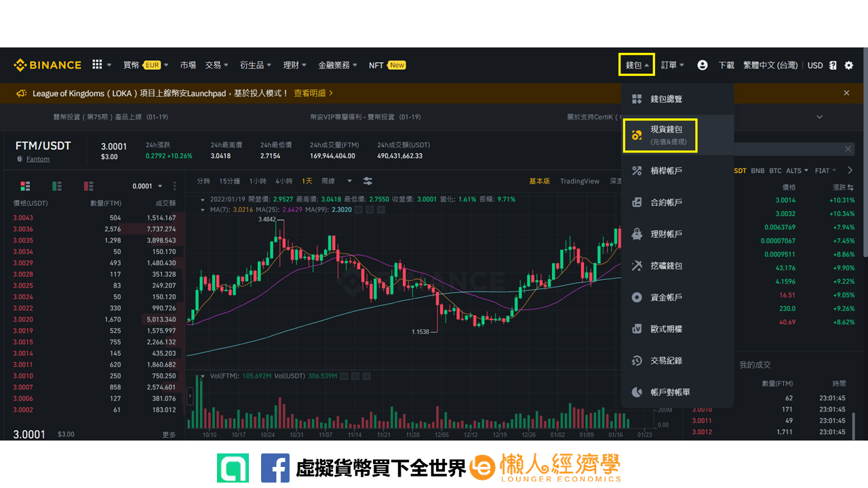Select the BTC market tab
The width and height of the screenshot is (868, 488).
(x=775, y=171)
